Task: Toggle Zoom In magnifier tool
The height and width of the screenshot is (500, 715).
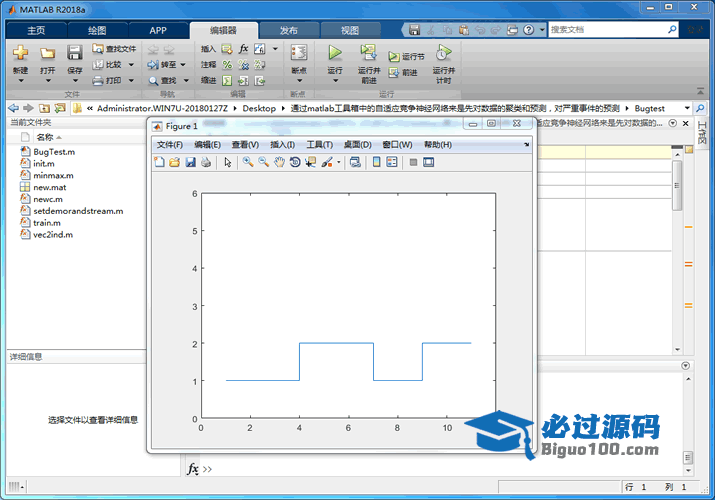Action: pyautogui.click(x=248, y=162)
